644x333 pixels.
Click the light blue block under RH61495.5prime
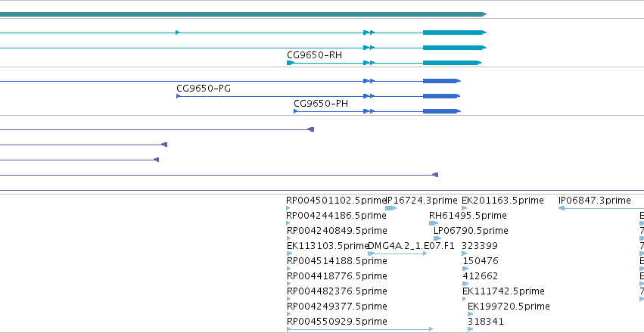point(434,223)
